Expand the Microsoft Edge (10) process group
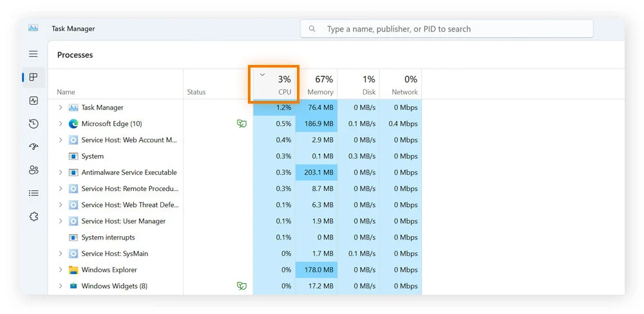The width and height of the screenshot is (644, 314). point(61,124)
